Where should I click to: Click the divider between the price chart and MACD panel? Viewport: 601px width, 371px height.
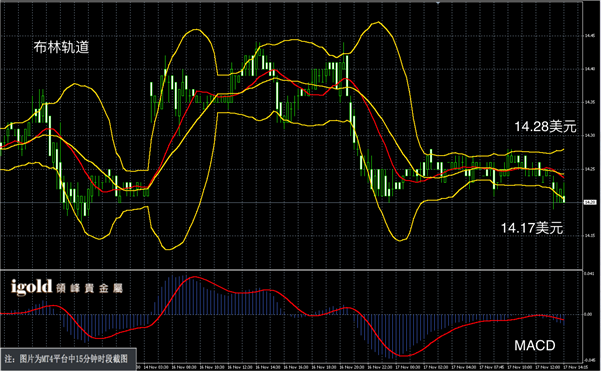291,270
